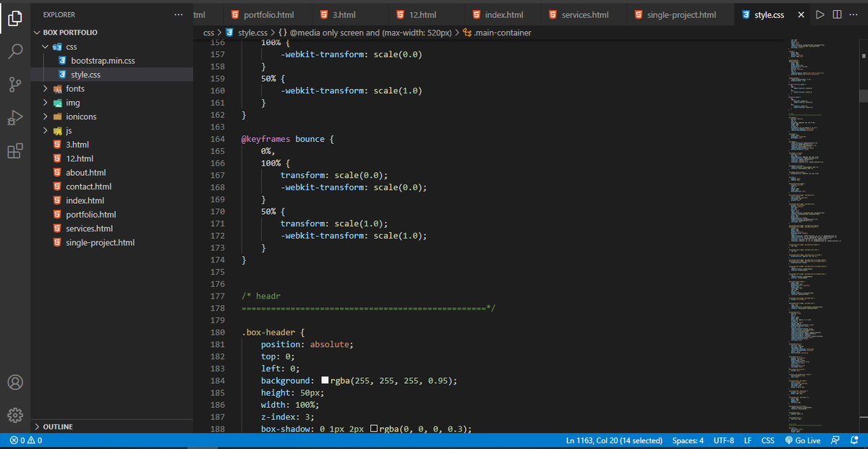The image size is (868, 449).
Task: Open the Search view in the activity bar
Action: click(14, 52)
